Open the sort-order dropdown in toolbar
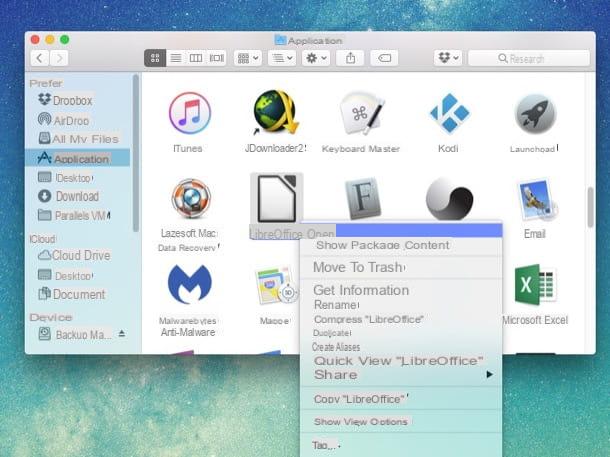 click(282, 58)
